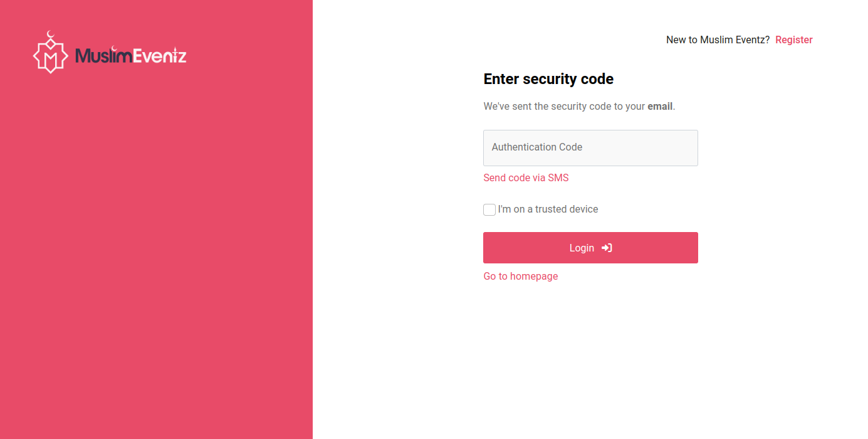
Task: Click the Muslim Eventz wordmark in the sidebar
Action: pyautogui.click(x=130, y=56)
